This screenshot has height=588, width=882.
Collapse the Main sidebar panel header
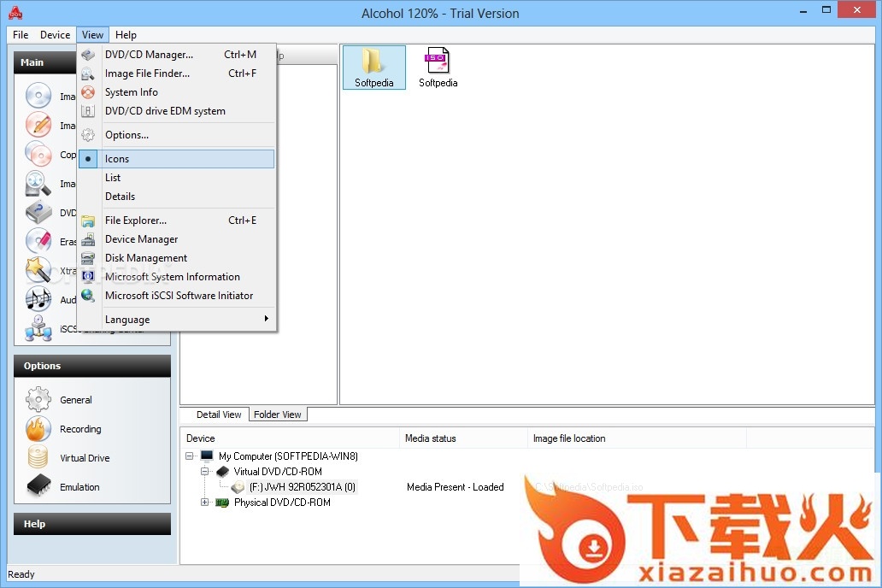tap(45, 62)
